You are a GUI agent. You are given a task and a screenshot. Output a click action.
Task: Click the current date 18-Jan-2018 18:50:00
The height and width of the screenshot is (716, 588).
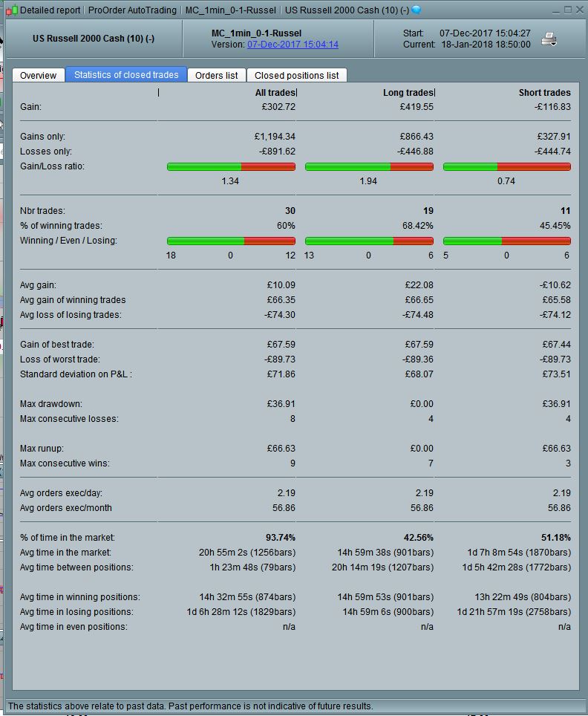[x=486, y=45]
